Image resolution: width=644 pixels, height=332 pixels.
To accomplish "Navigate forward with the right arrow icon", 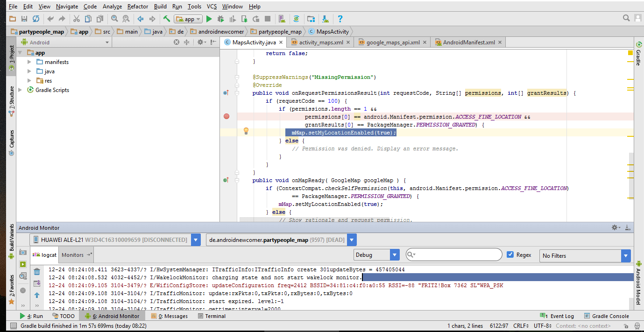I will pos(152,19).
